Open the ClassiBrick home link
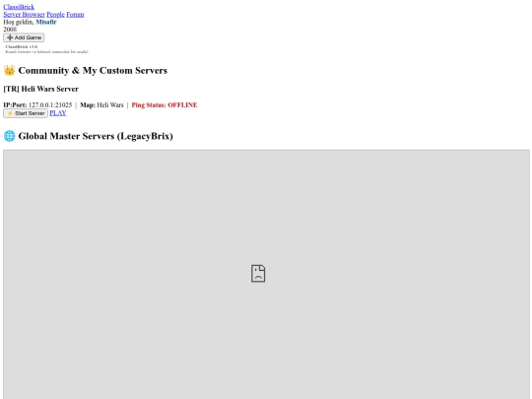532x399 pixels. [x=19, y=7]
